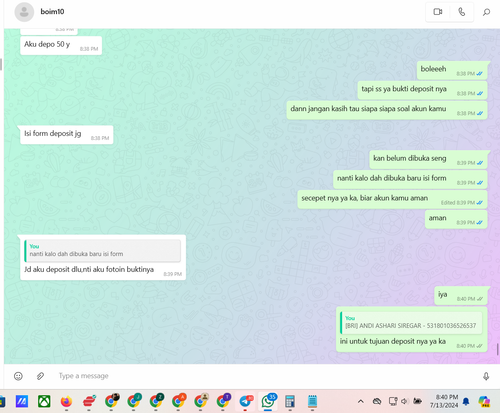
Task: Open Chrome profile with letter T badge
Action: tap(223, 401)
